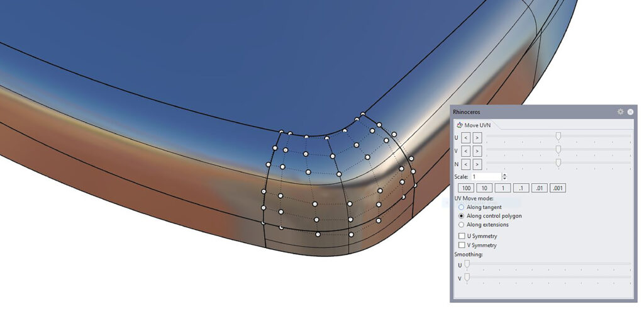Screen dimensions: 644x311
Task: Click the N increase arrow button
Action: pyautogui.click(x=477, y=164)
